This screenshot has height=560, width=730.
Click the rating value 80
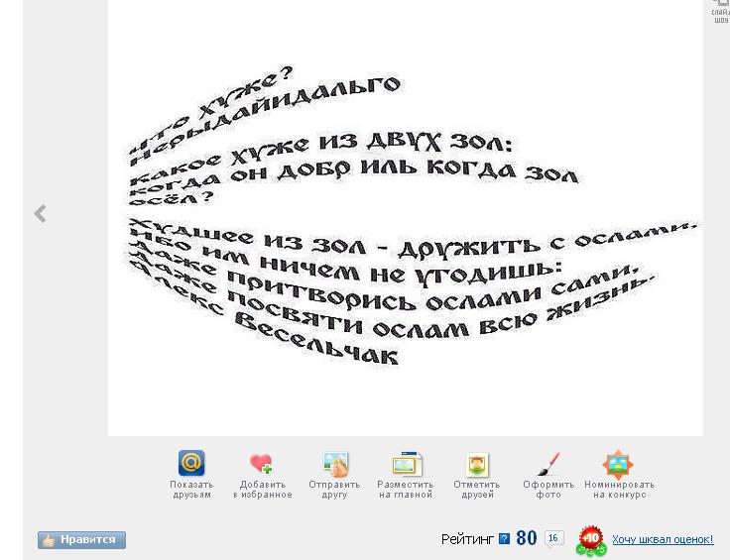click(x=526, y=538)
